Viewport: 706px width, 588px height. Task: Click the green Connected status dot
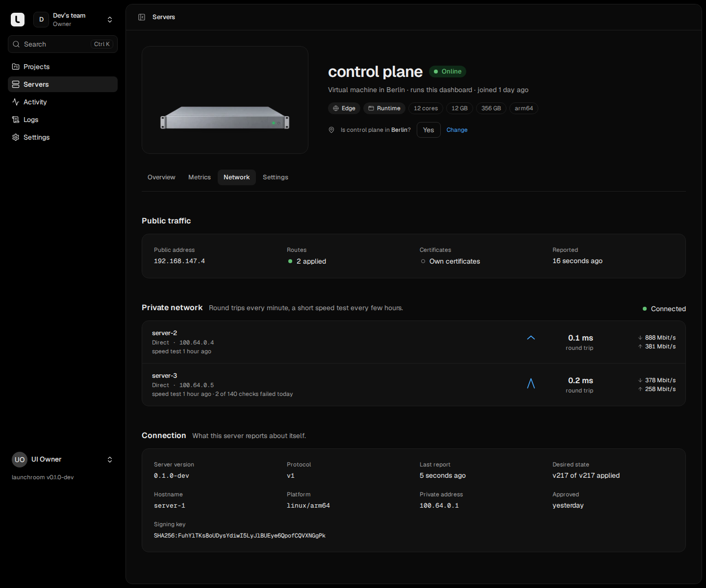pyautogui.click(x=645, y=309)
